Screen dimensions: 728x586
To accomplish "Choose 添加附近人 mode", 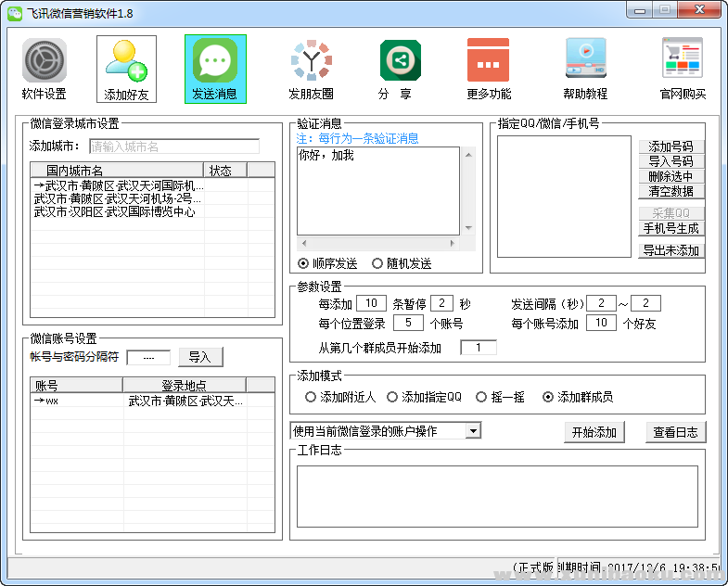I will [311, 397].
